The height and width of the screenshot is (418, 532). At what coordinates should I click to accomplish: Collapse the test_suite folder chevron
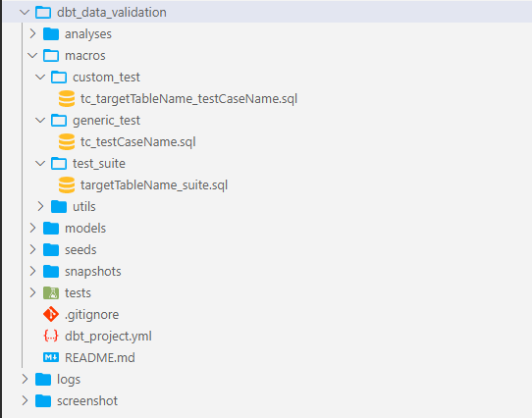click(40, 164)
